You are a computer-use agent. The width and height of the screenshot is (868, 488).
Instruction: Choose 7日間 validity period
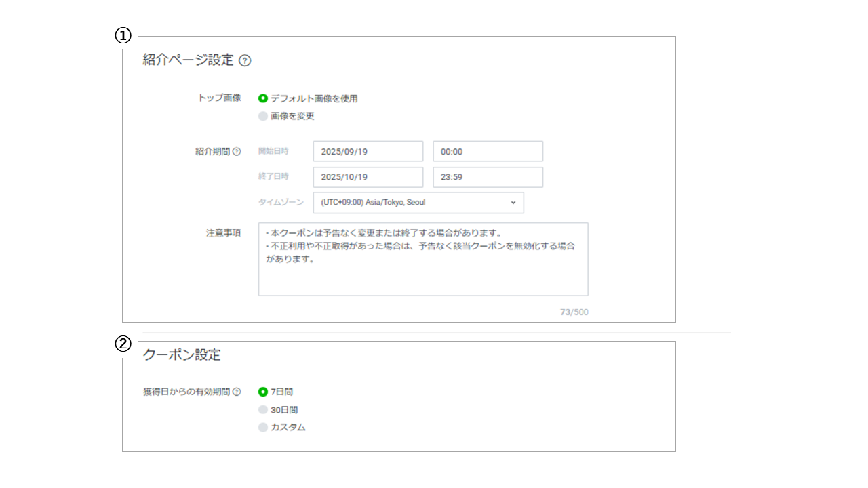click(263, 392)
